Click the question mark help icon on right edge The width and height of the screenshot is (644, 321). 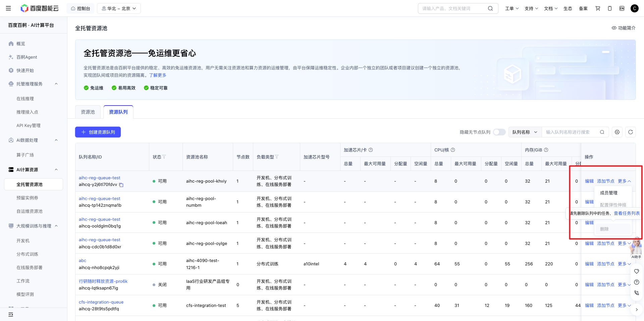coord(637,282)
